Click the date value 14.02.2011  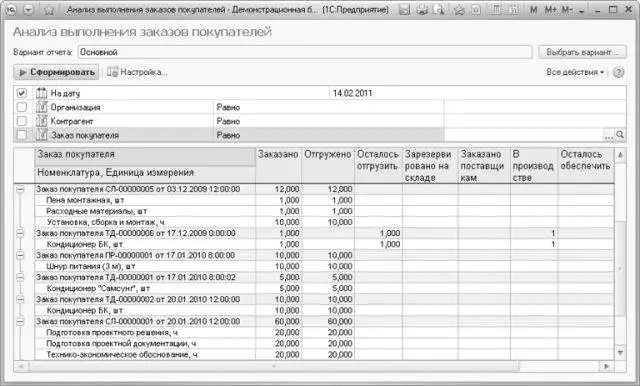tap(352, 93)
